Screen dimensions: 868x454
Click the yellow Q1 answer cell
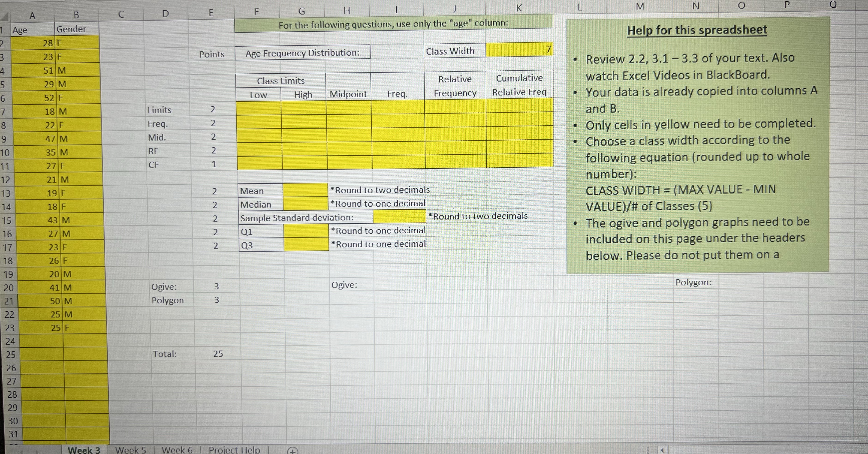[x=306, y=231]
